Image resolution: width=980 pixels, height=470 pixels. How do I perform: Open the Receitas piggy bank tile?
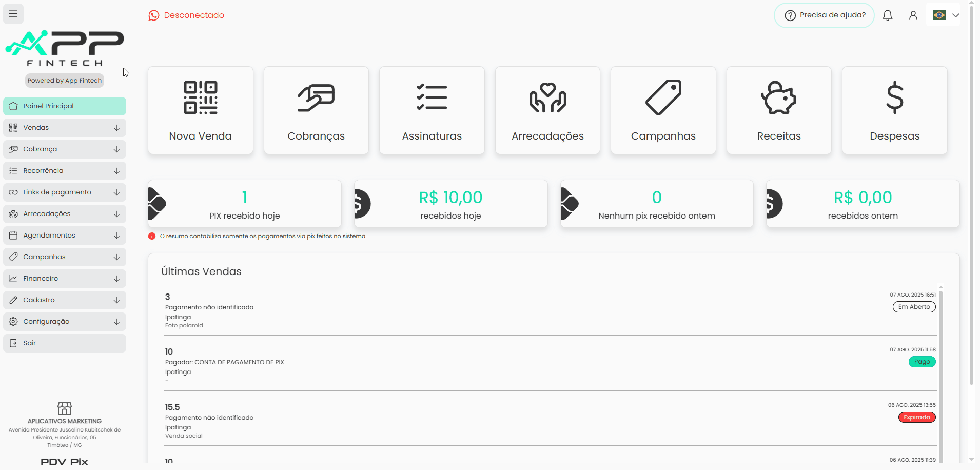(x=779, y=110)
